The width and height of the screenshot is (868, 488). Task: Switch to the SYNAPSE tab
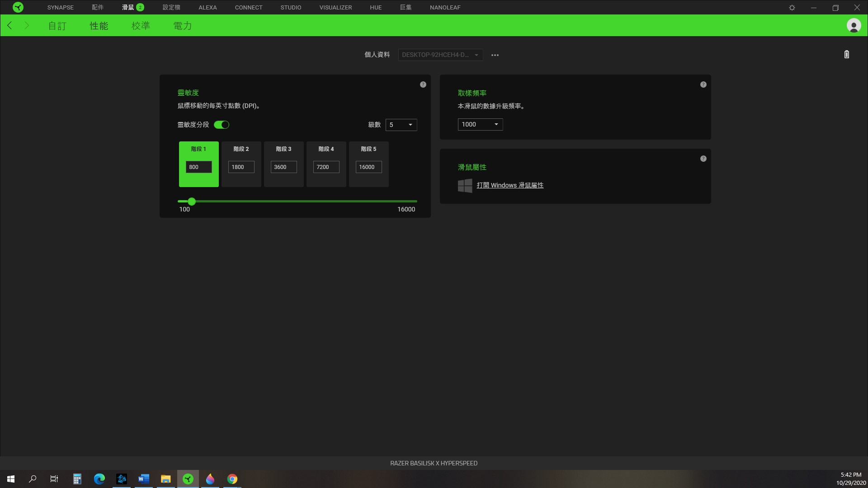60,7
